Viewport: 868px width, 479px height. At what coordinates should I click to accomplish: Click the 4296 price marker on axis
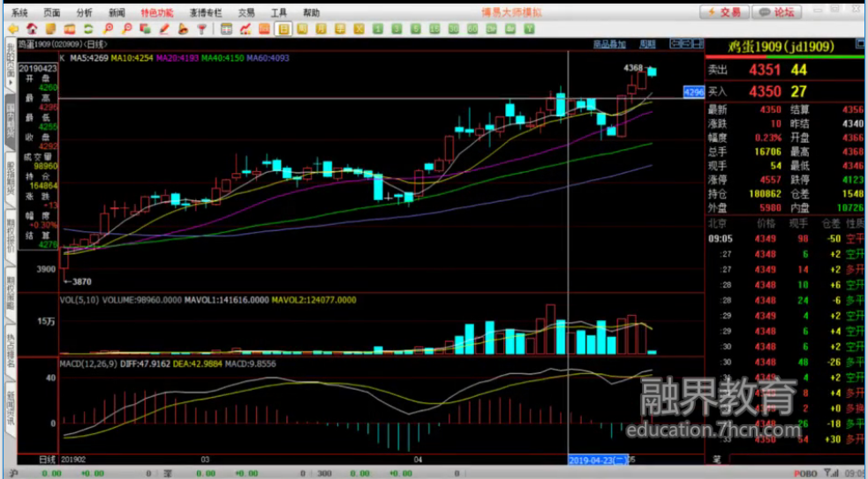click(693, 92)
